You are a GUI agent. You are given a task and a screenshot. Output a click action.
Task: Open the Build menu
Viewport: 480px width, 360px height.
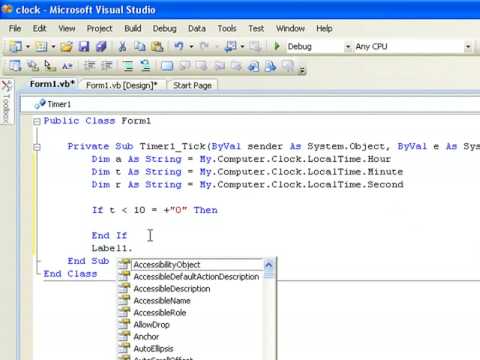[x=133, y=29]
